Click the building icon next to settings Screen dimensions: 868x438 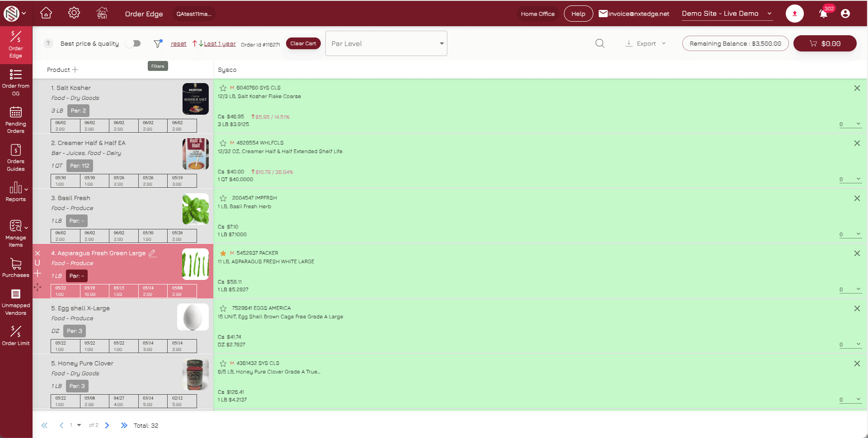[102, 13]
